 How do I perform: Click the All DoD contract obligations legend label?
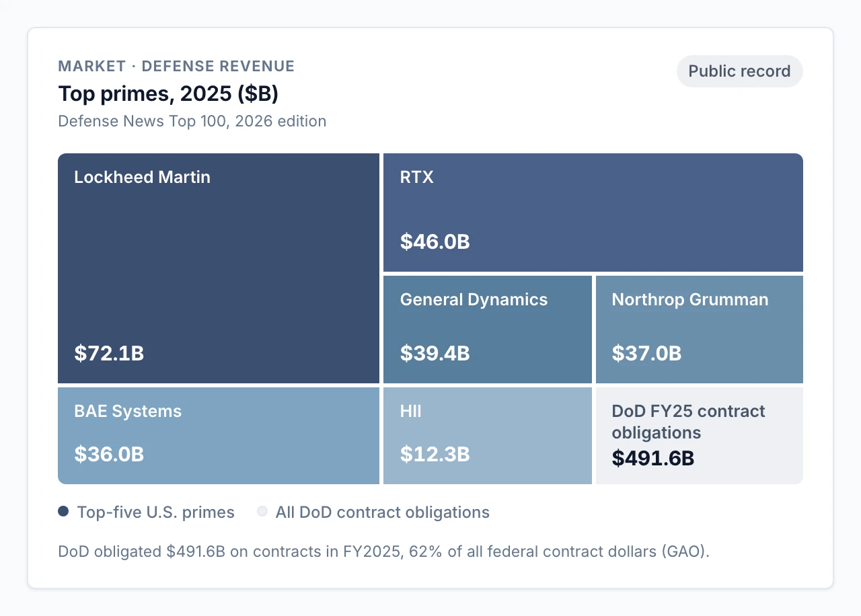tap(383, 512)
